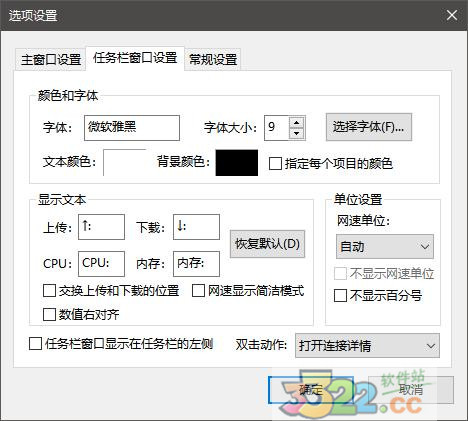Screen dimensions: 468x421
Task: Switch to the 主窗口设置 tab
Action: tap(51, 60)
